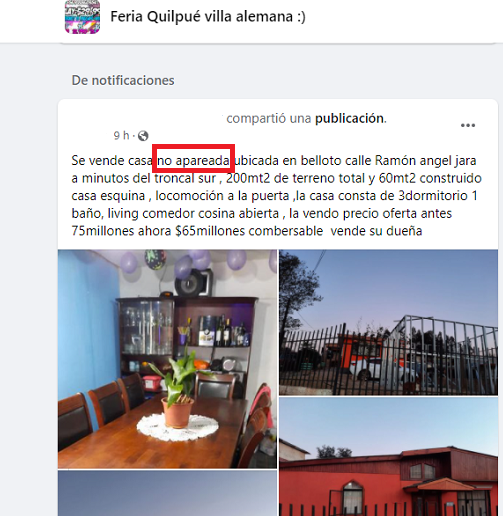
Task: Open the partially visible bottom-left photo
Action: coord(167,493)
